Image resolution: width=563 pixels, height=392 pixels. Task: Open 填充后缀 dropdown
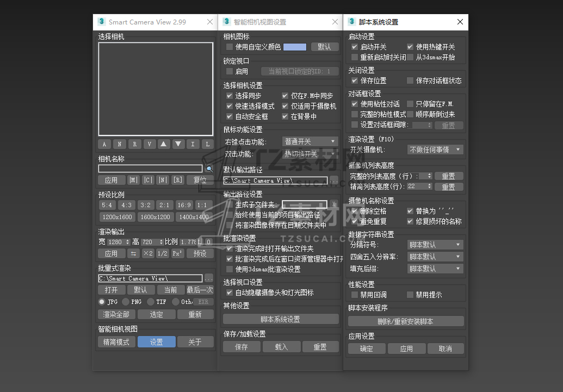click(435, 269)
